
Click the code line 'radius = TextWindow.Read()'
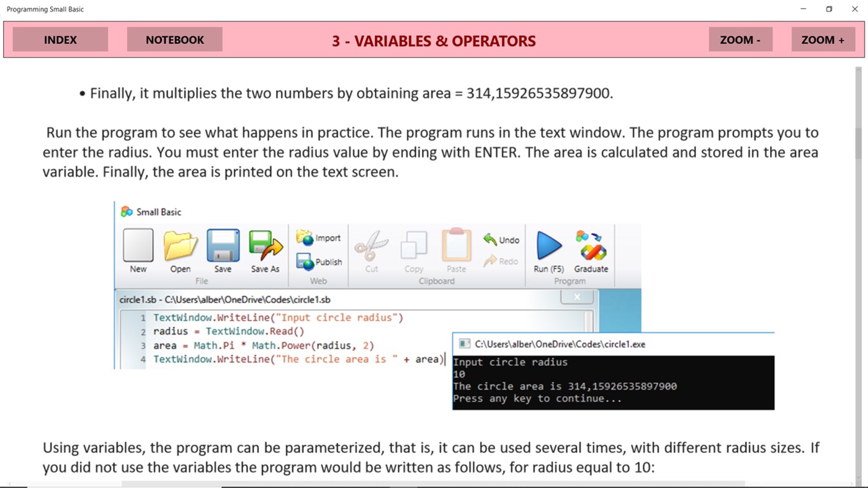(x=229, y=331)
